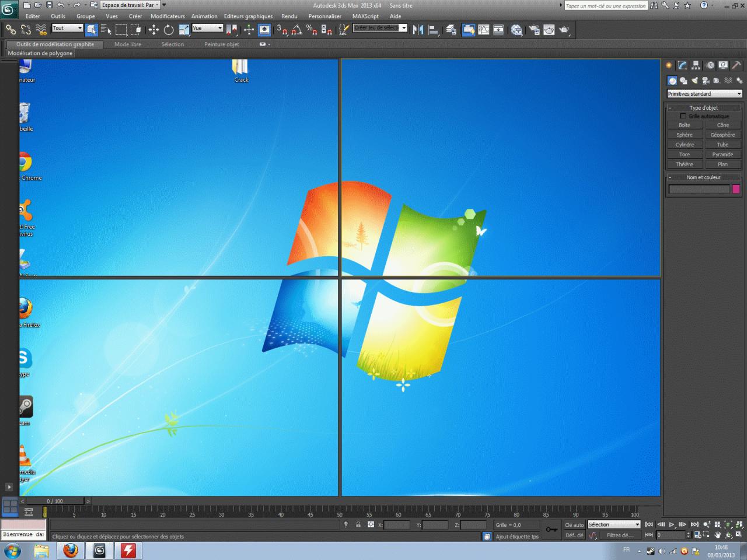
Task: Select the Scale tool
Action: [x=184, y=30]
